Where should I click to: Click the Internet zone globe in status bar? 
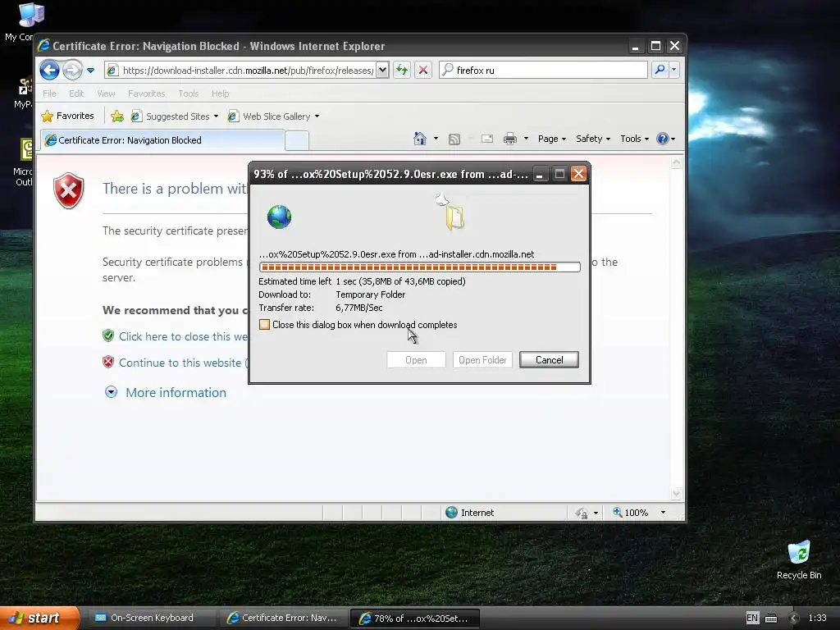point(452,513)
